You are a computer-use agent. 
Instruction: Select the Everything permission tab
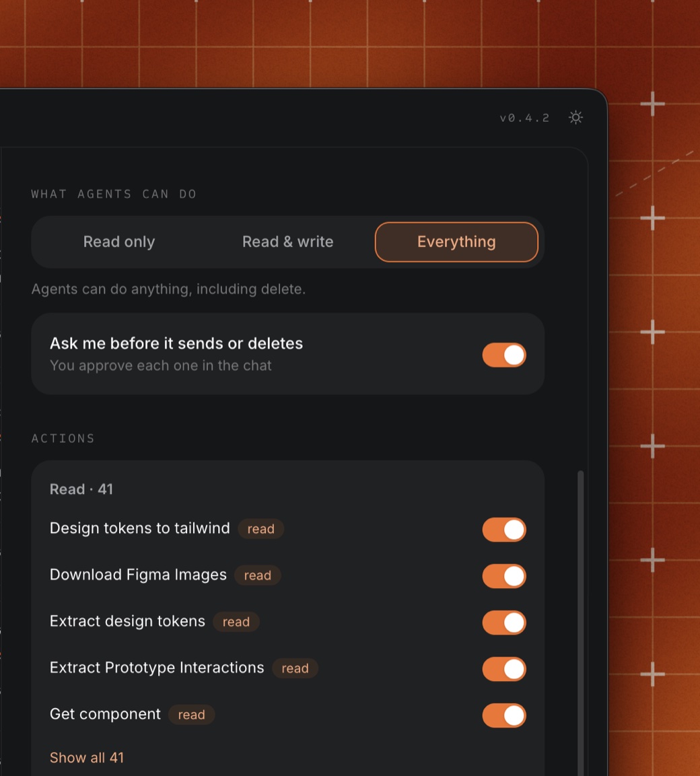pyautogui.click(x=456, y=242)
